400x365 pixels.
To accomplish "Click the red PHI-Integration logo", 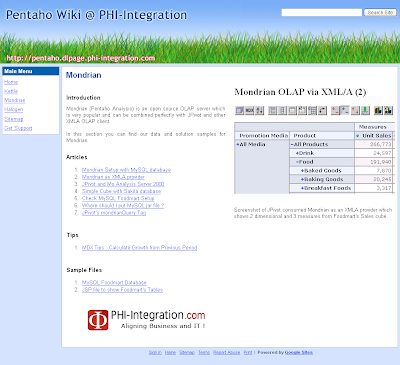I will click(x=98, y=320).
